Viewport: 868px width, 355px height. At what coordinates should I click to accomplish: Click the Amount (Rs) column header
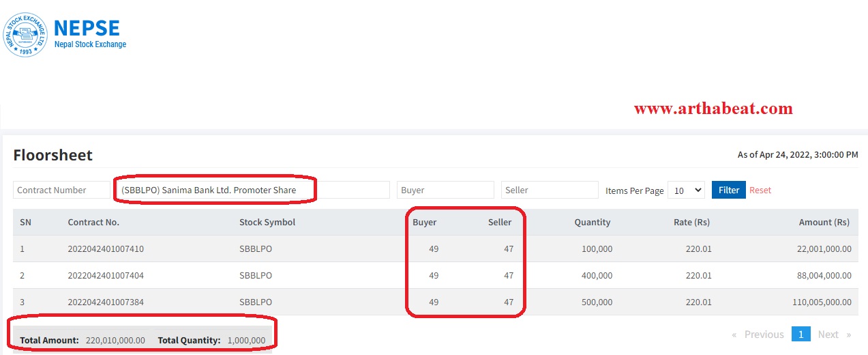824,222
